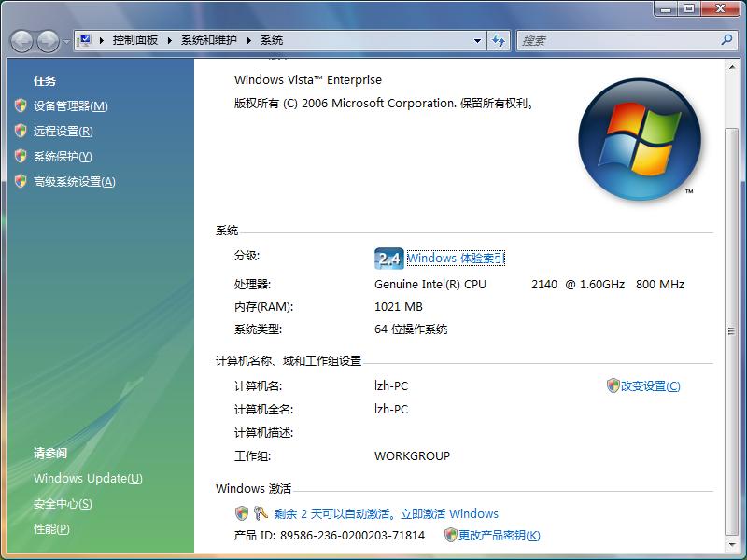Screen dimensions: 747x560
Task: Open 安全中心(S) link
Action: [x=63, y=503]
